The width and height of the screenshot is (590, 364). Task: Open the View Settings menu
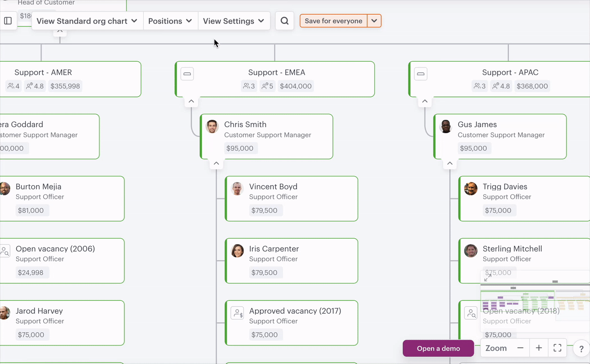[x=234, y=21]
